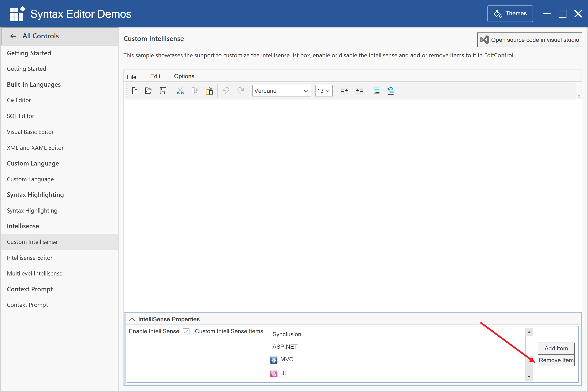Click the Add Item button
This screenshot has height=392, width=588.
pos(556,348)
